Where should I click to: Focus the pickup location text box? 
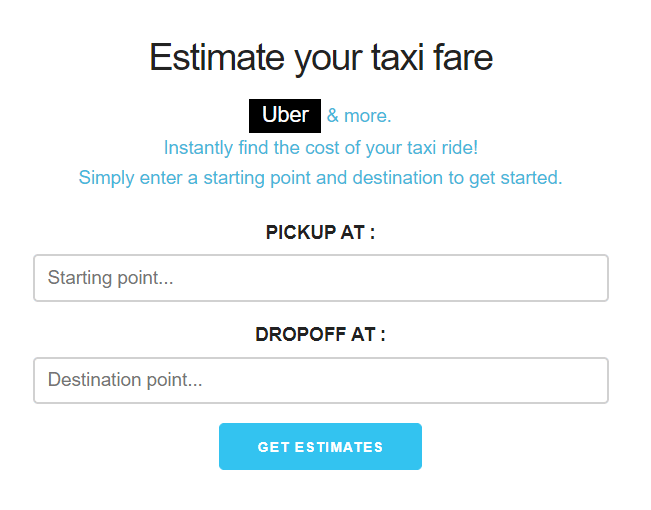coord(321,278)
